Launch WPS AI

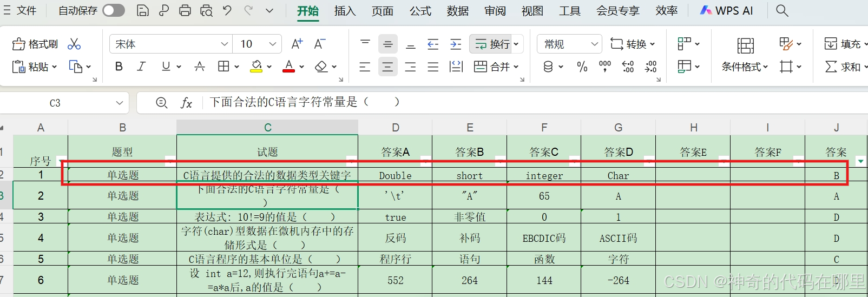[x=726, y=10]
